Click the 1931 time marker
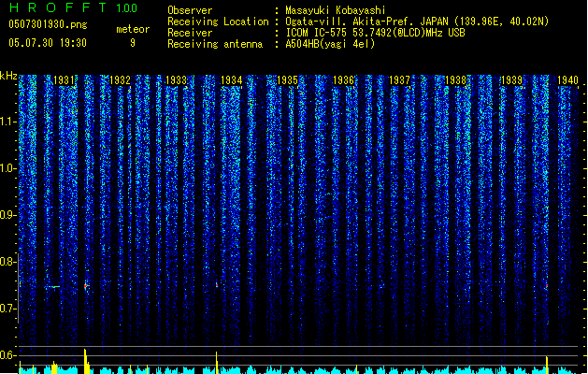Image resolution: width=588 pixels, height=374 pixels. (x=64, y=80)
